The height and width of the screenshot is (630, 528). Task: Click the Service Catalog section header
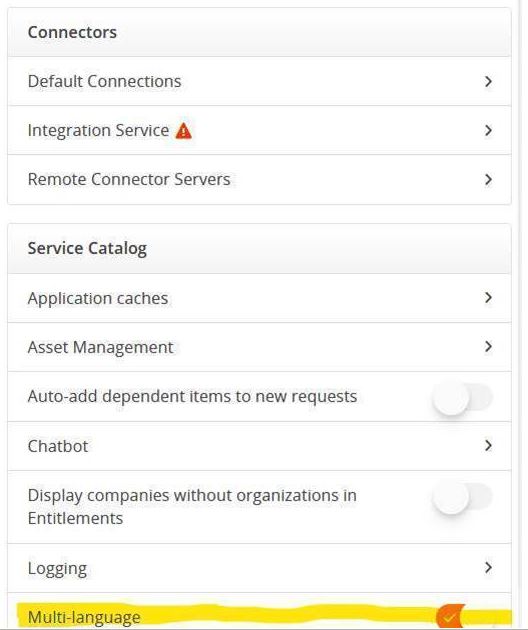point(87,248)
